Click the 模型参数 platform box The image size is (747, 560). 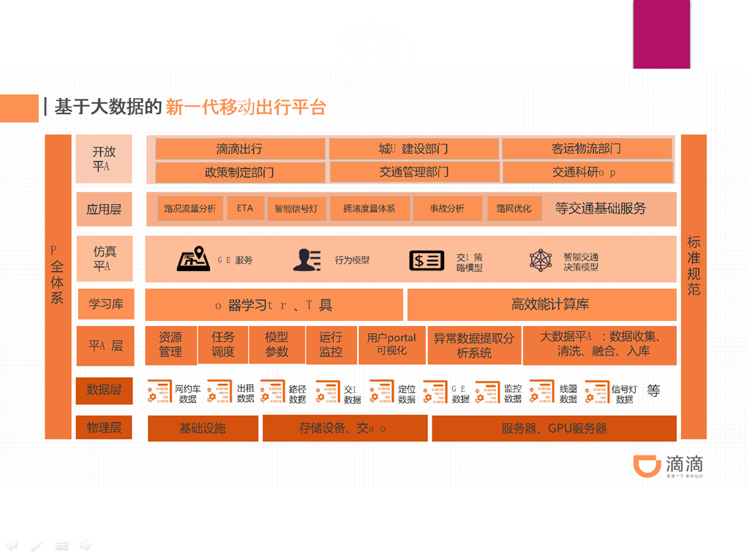click(277, 345)
